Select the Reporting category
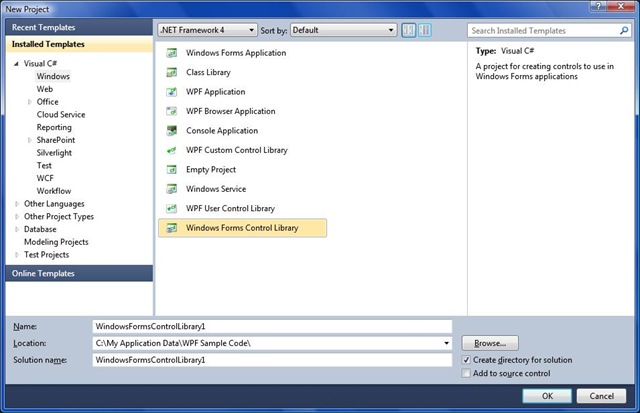 pyautogui.click(x=54, y=127)
